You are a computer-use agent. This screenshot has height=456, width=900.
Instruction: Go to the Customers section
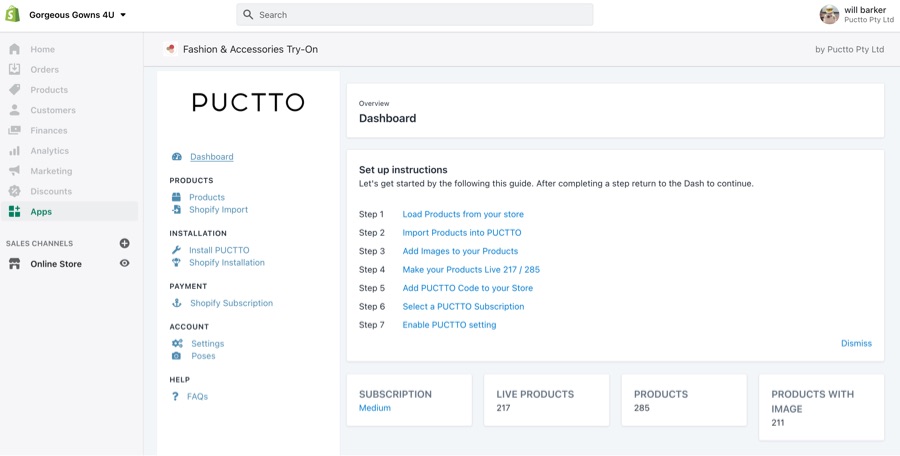[52, 110]
